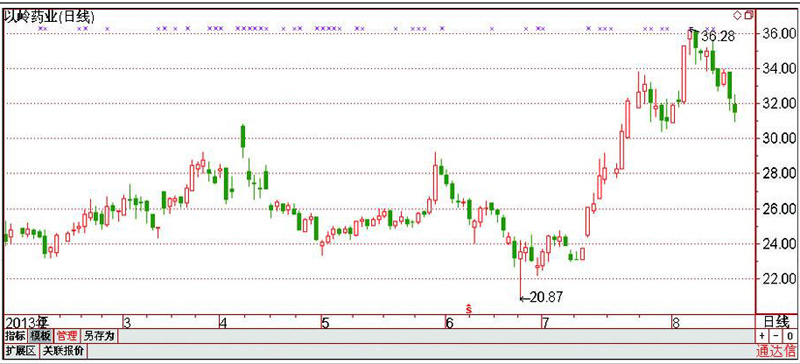This screenshot has height=364, width=800.
Task: Jump to month 6 on the time axis
Action: tap(449, 323)
